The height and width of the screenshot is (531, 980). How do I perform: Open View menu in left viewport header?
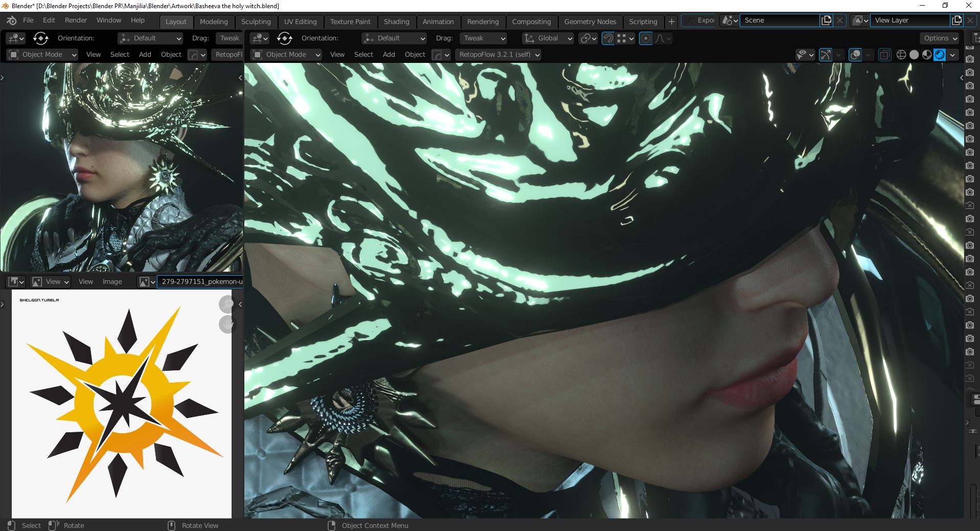click(93, 55)
